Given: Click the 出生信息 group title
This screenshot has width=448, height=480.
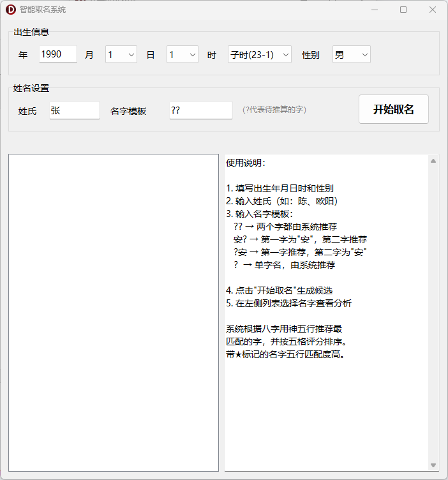Looking at the screenshot, I should (31, 32).
